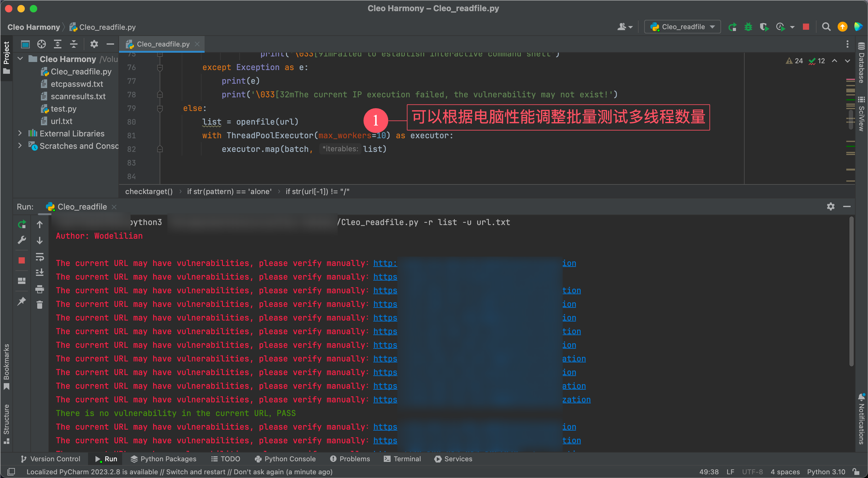Toggle Notifications side tool window
Viewport: 868px width, 478px height.
pos(861,419)
